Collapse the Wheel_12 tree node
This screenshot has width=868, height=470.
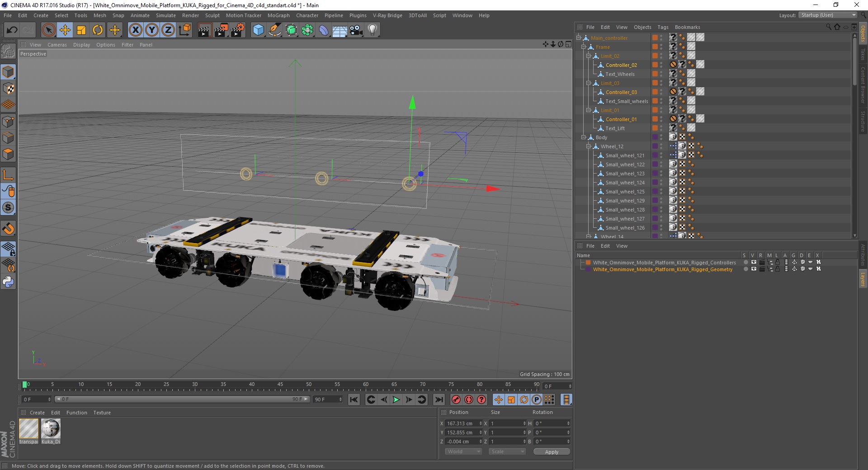[588, 146]
